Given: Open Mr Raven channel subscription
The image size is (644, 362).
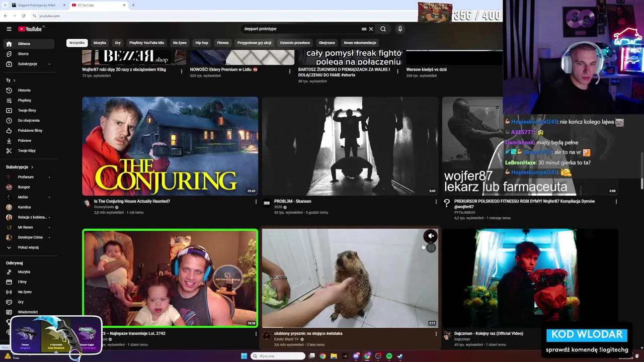Looking at the screenshot, I should tap(29, 227).
